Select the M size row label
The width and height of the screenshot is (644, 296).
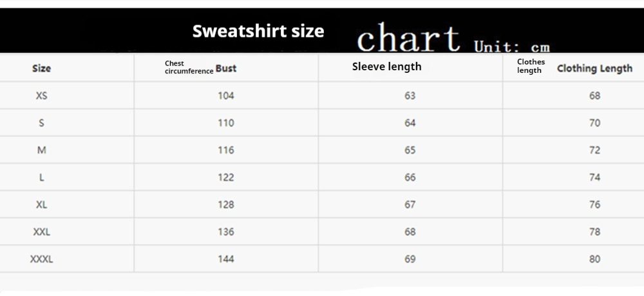click(x=41, y=150)
